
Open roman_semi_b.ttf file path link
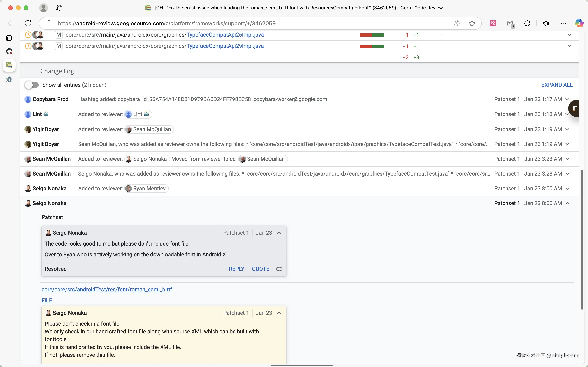pyautogui.click(x=107, y=289)
